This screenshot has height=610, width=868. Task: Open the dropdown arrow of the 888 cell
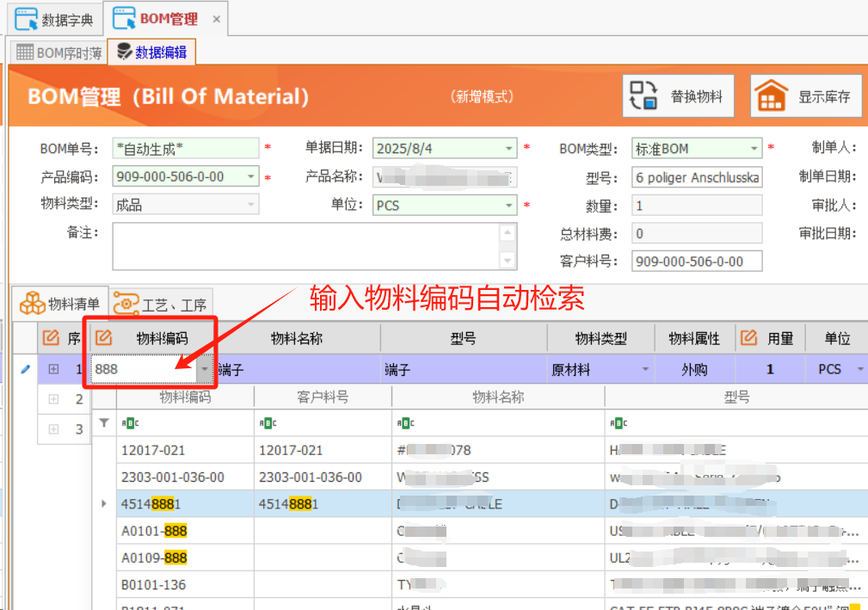coord(205,368)
